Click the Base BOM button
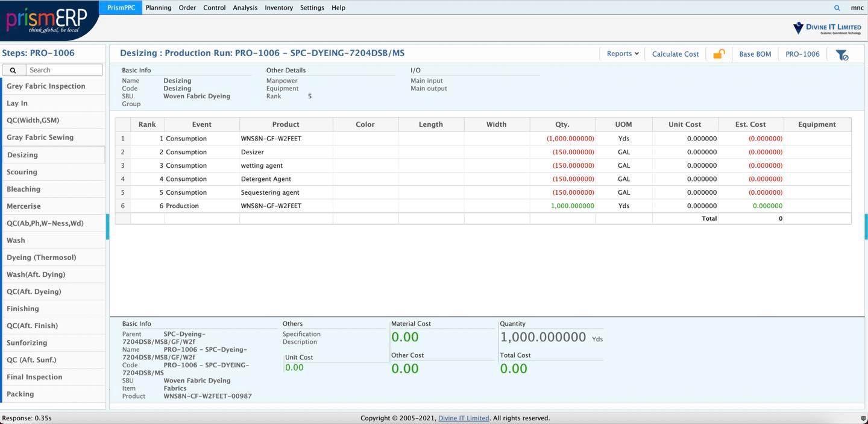This screenshot has width=868, height=424. coord(755,54)
